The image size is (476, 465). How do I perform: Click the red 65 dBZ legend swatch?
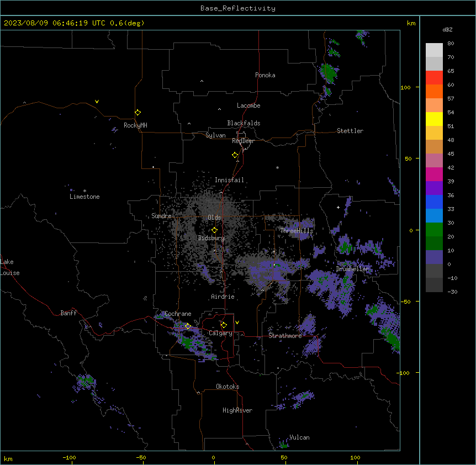tap(434, 78)
